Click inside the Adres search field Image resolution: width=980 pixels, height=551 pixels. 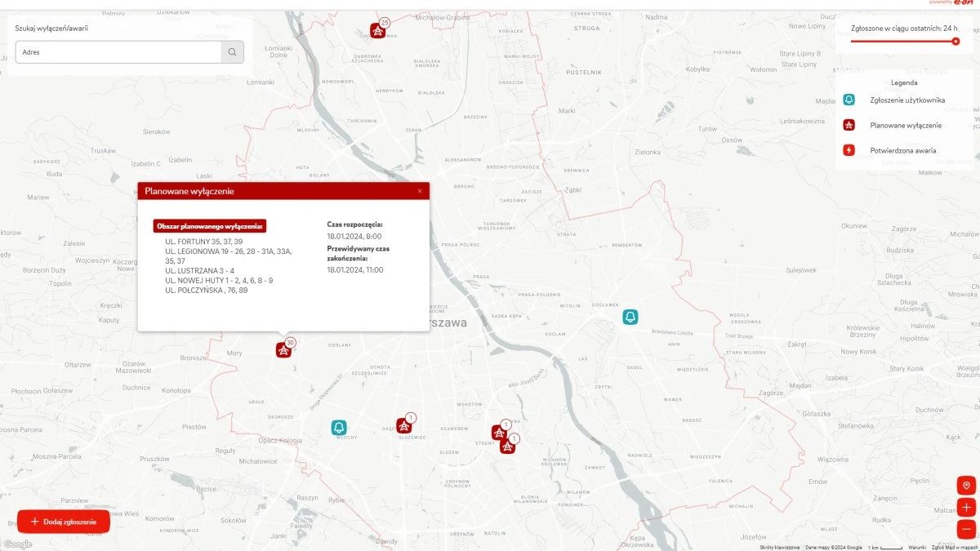click(x=114, y=51)
